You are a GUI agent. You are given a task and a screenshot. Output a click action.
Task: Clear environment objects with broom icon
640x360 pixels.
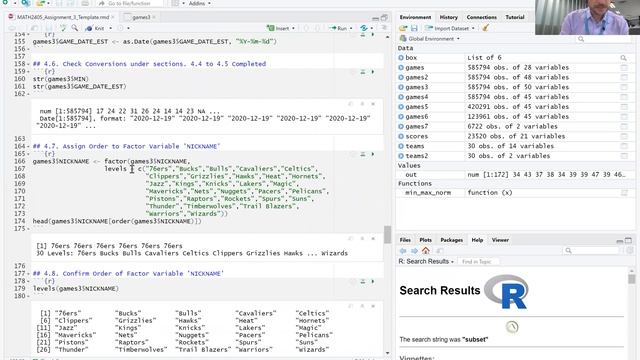tap(485, 28)
